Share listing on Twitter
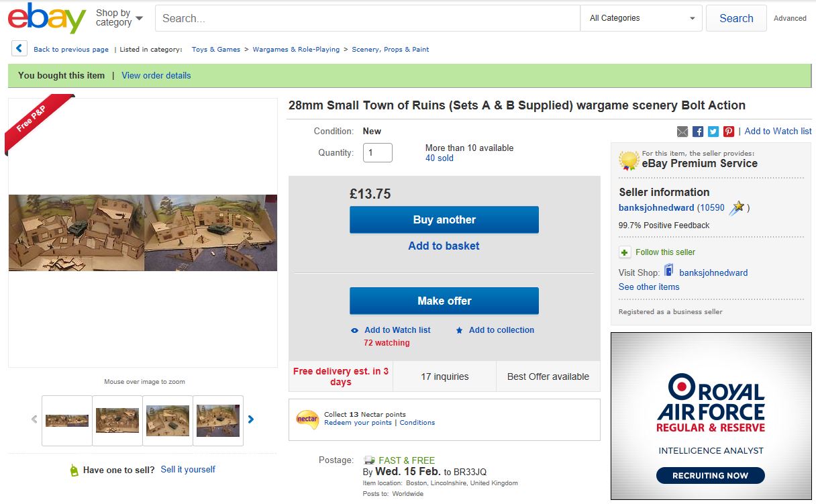816x504 pixels. click(x=713, y=132)
